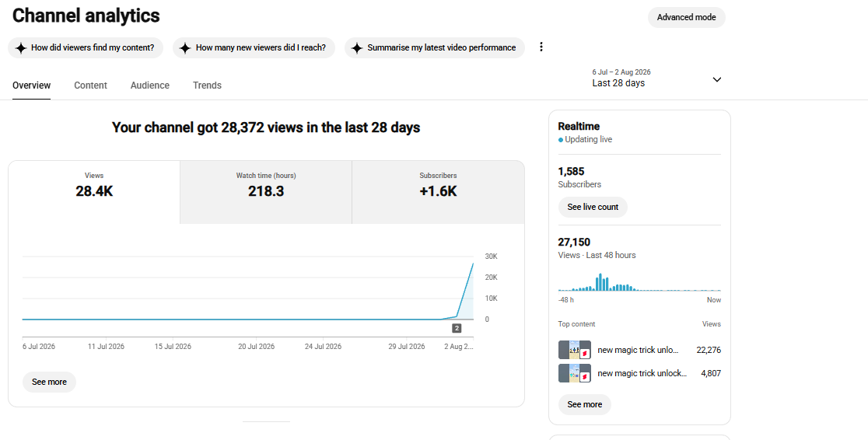Switch to the Audience tab

pyautogui.click(x=150, y=86)
